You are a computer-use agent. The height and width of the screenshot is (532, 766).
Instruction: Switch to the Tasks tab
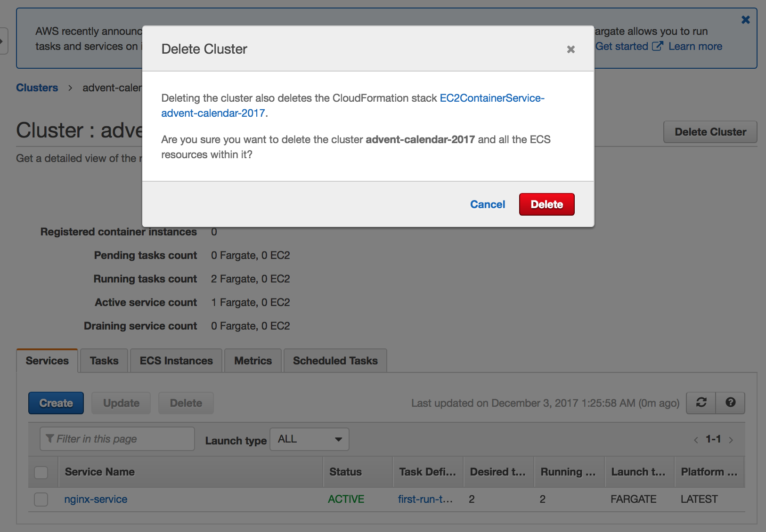[x=104, y=361]
